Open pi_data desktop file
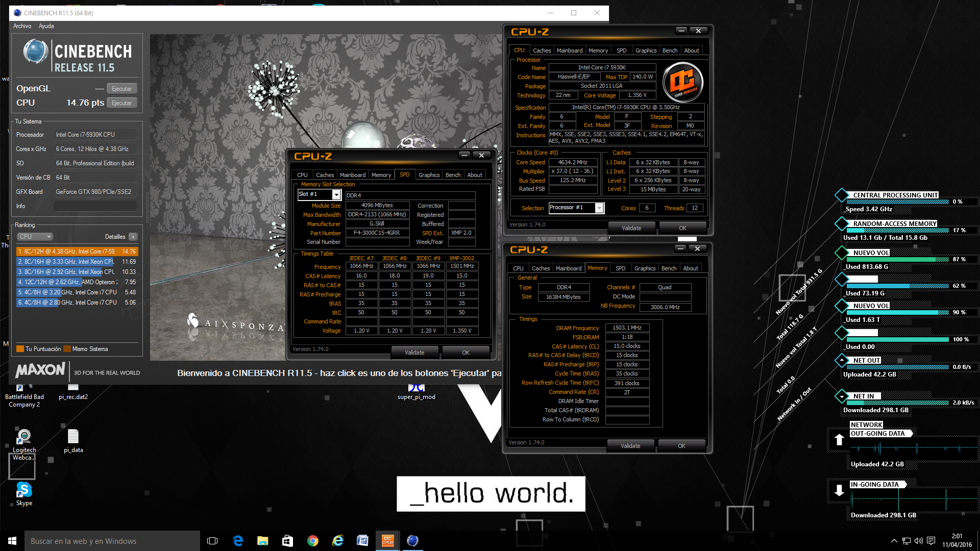Screen dimensions: 980x551 coord(73,441)
